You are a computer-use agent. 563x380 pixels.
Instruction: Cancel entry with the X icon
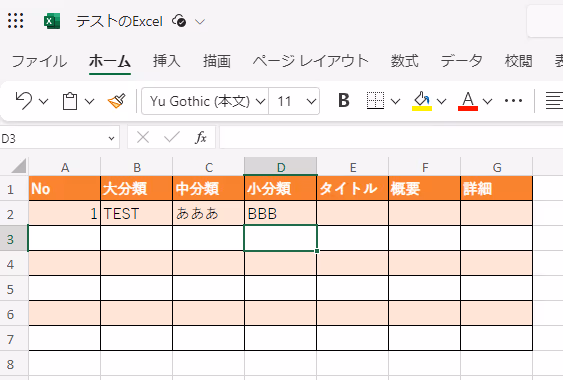pyautogui.click(x=143, y=138)
